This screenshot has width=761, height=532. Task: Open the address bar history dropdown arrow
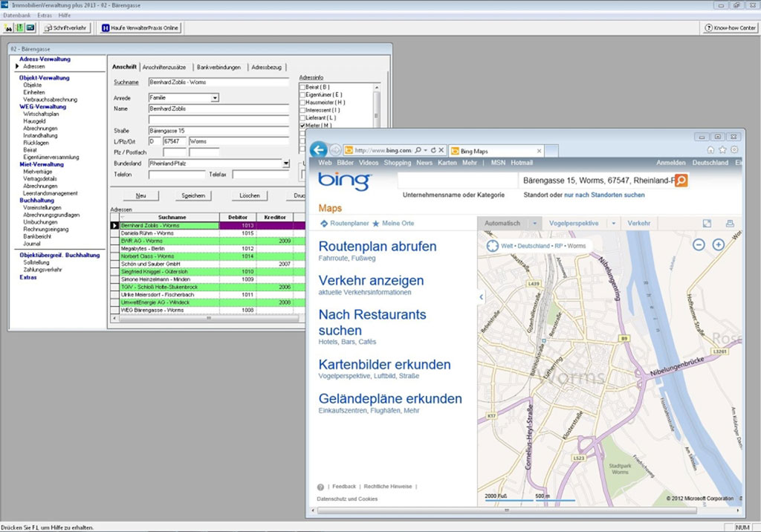click(425, 151)
